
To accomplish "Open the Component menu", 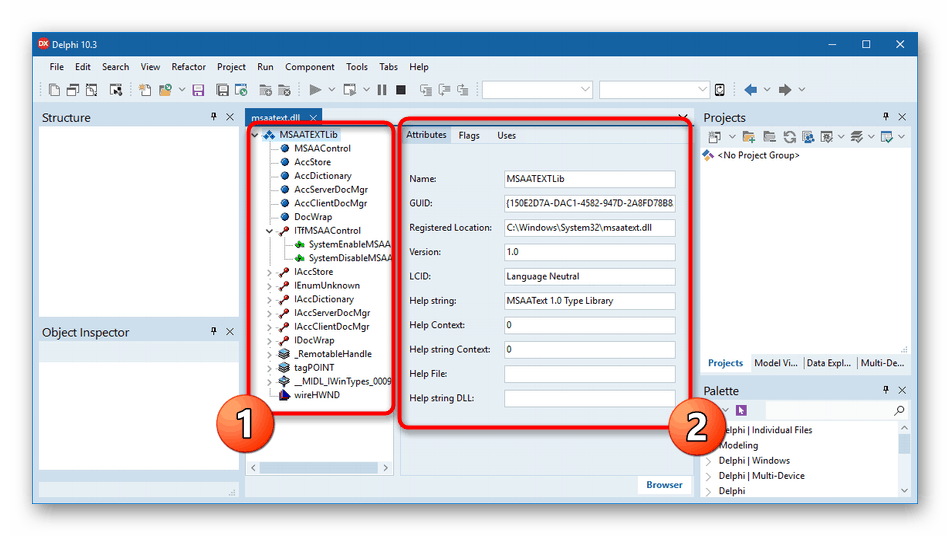I will coord(310,67).
